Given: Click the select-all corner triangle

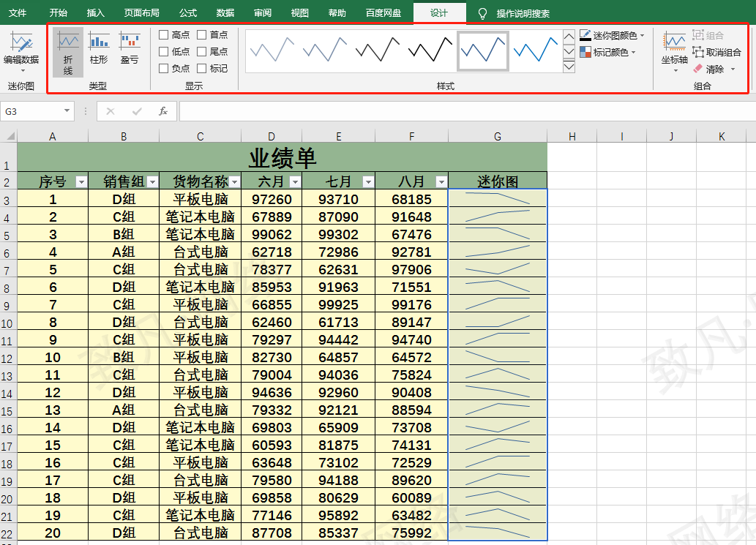Looking at the screenshot, I should [9, 136].
